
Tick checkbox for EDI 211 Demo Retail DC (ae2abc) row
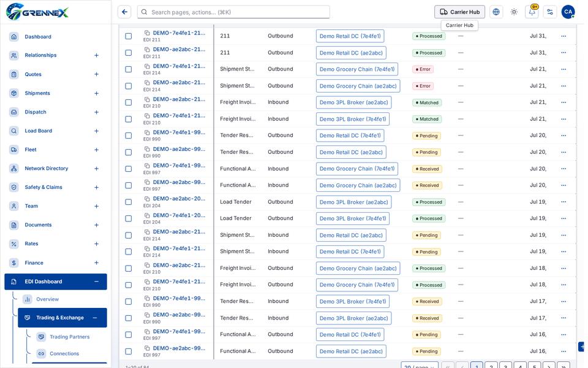[128, 53]
